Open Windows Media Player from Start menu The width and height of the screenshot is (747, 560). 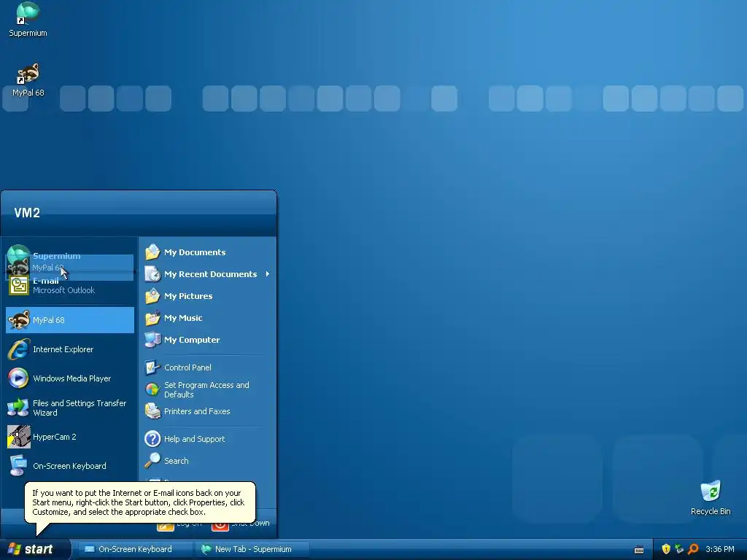pos(70,378)
